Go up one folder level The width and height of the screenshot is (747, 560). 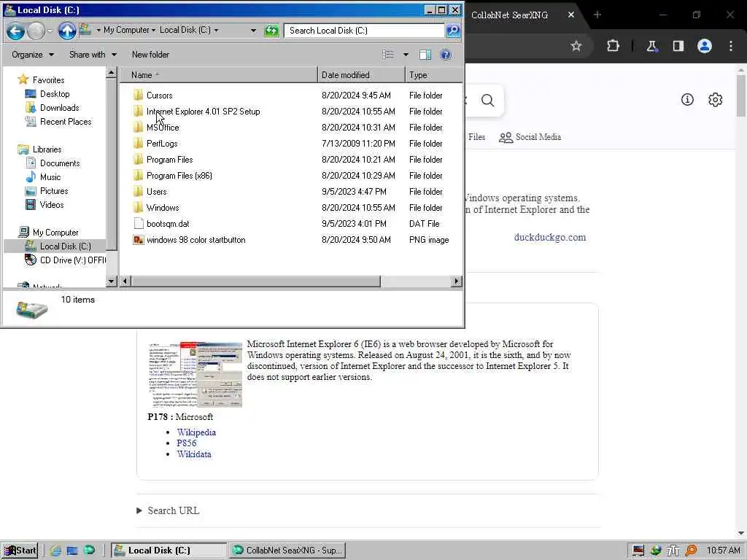(66, 31)
